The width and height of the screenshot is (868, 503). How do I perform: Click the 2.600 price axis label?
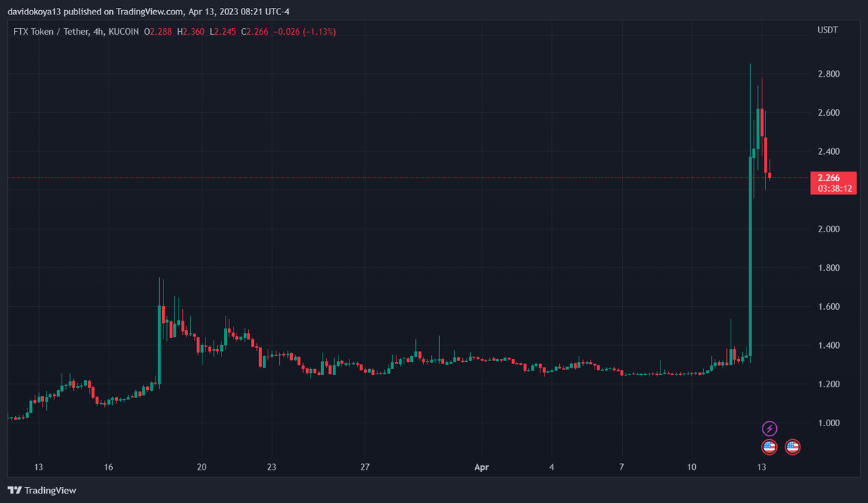[828, 113]
